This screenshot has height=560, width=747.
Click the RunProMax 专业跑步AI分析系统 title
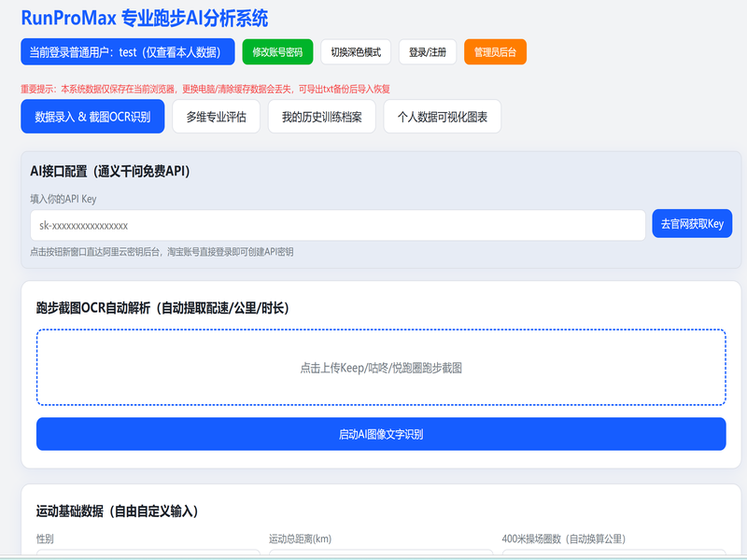tap(145, 18)
